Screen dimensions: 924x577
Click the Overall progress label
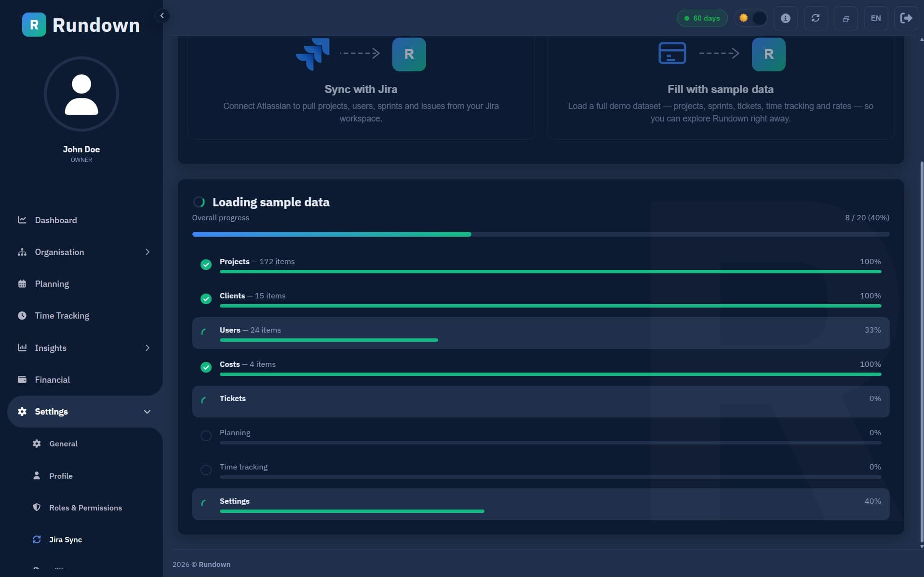tap(220, 218)
